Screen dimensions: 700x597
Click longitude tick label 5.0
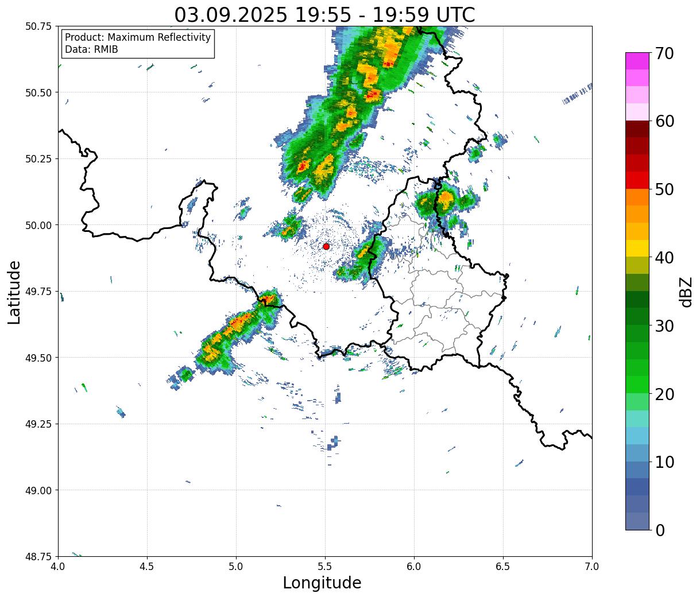[236, 567]
